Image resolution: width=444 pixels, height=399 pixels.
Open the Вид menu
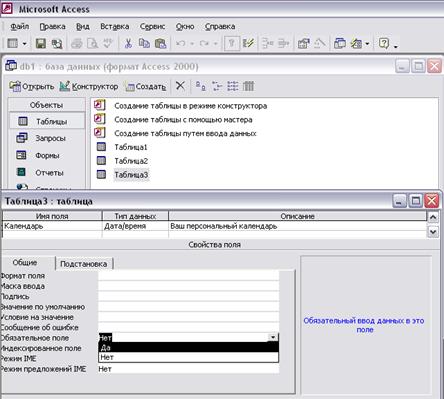(83, 27)
